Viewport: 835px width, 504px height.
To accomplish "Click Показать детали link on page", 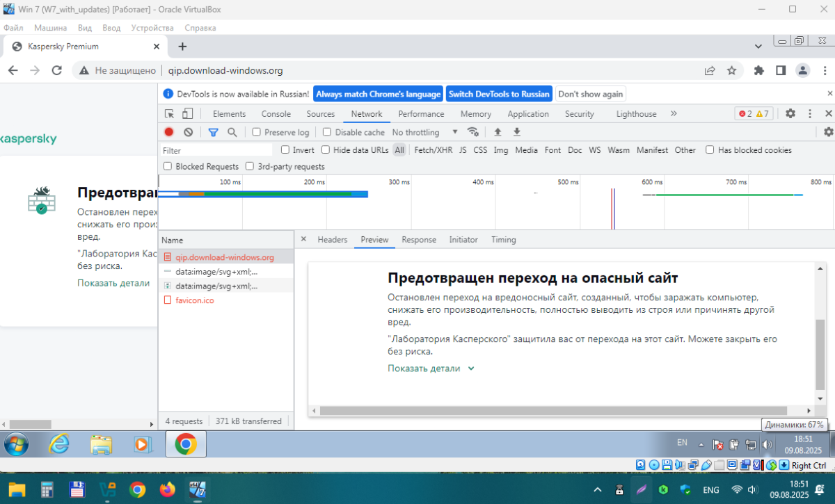I will tap(113, 283).
